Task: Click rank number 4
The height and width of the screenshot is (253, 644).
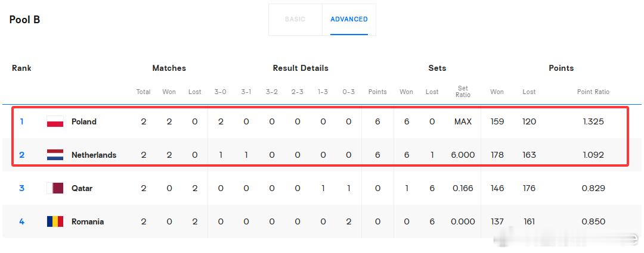Action: pyautogui.click(x=22, y=221)
